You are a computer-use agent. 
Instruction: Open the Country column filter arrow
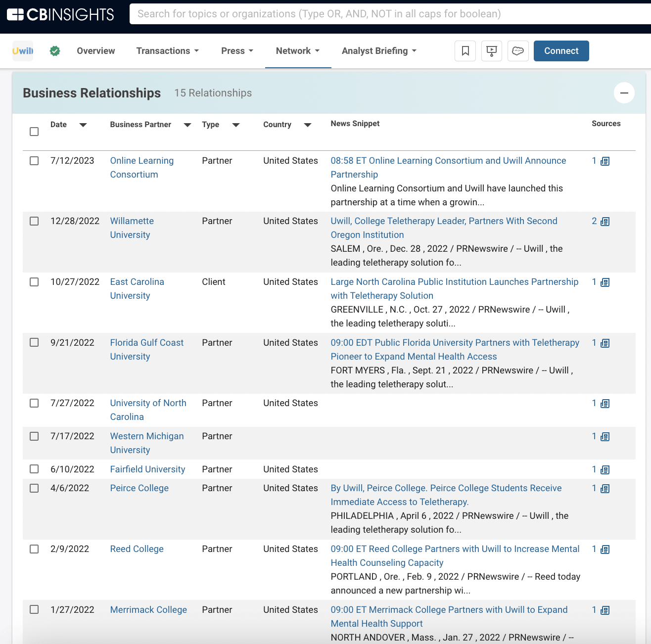pyautogui.click(x=308, y=125)
